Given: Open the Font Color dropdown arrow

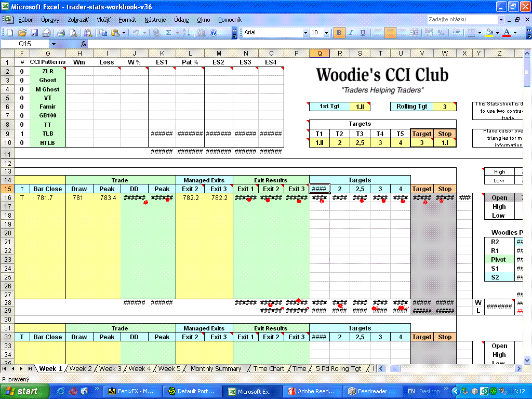Looking at the screenshot, I should [515, 33].
